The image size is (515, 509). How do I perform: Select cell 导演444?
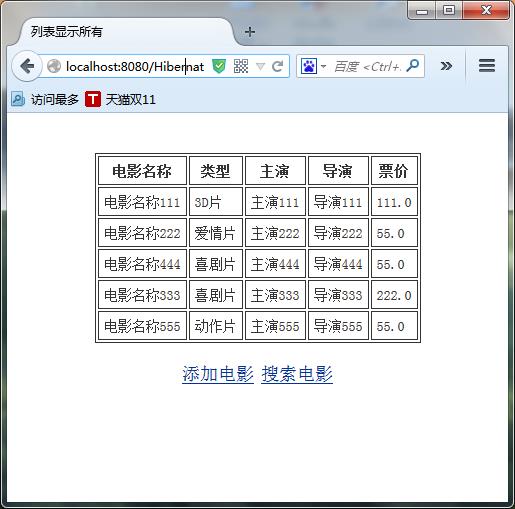(x=338, y=264)
